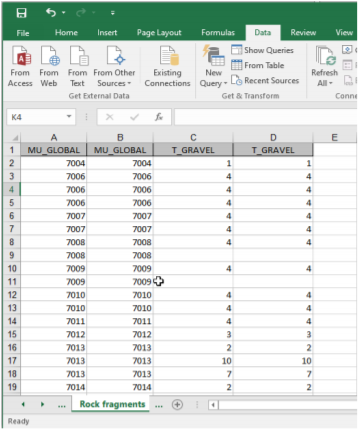Click the previous sheet navigation arrow
This screenshot has width=360, height=430.
click(x=23, y=404)
